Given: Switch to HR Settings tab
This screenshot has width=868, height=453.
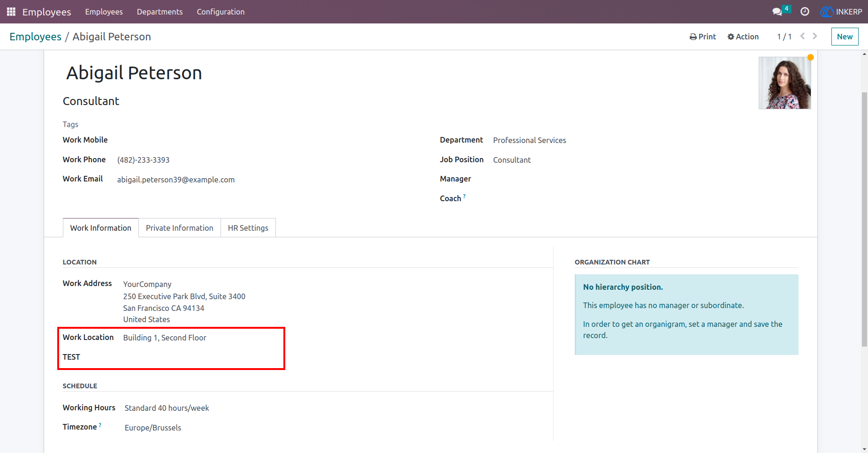Looking at the screenshot, I should [248, 228].
